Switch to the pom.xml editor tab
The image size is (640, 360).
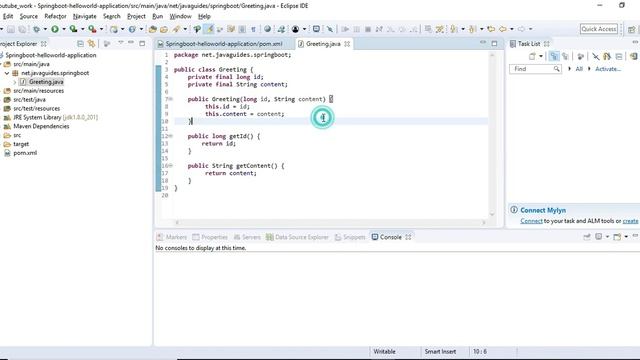[224, 44]
